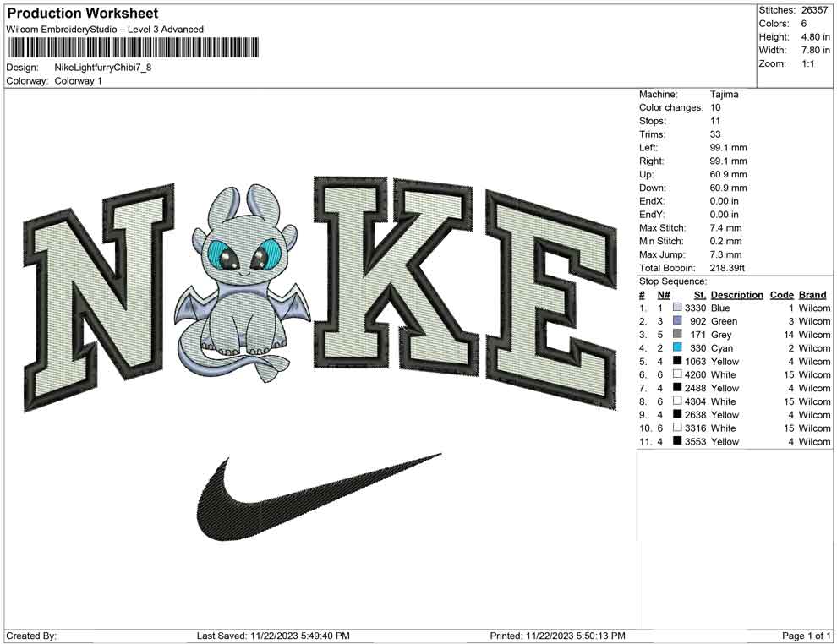Viewport: 837px width, 644px height.
Task: Select the Up value 60.9 mm
Action: click(729, 174)
